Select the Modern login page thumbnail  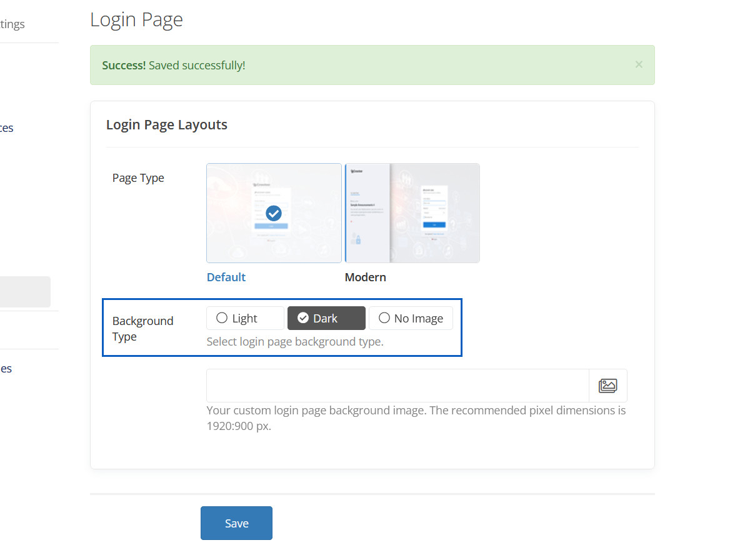click(x=412, y=213)
